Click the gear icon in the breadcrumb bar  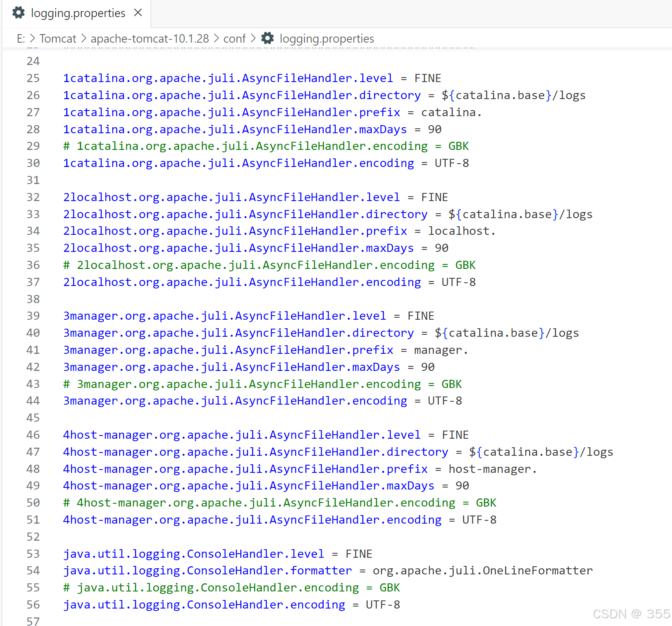pyautogui.click(x=267, y=38)
